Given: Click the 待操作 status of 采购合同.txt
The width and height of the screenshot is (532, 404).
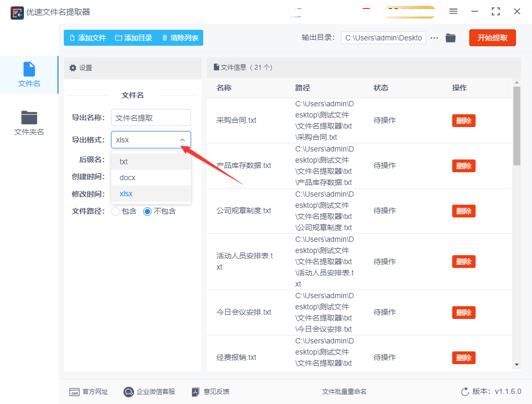Looking at the screenshot, I should pyautogui.click(x=385, y=120).
